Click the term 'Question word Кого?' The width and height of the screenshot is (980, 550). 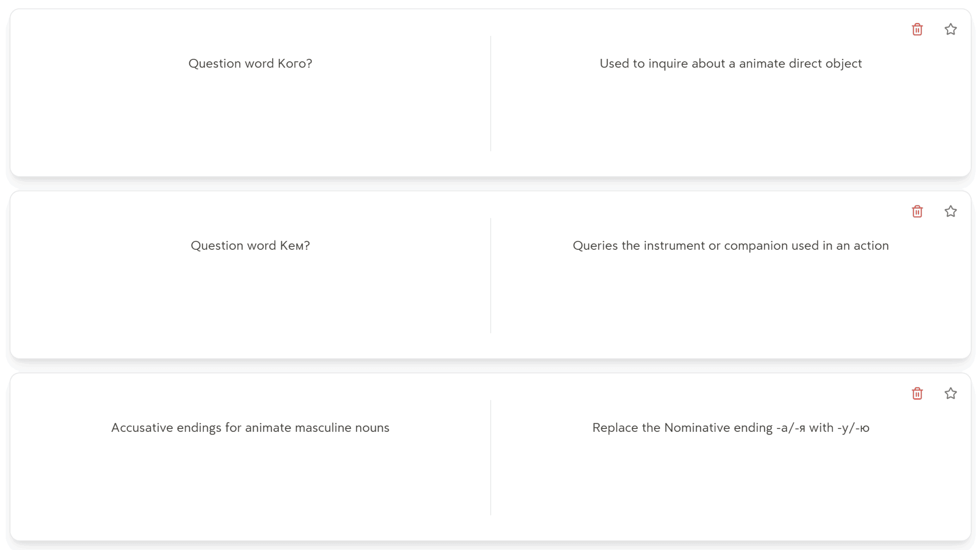(x=250, y=64)
